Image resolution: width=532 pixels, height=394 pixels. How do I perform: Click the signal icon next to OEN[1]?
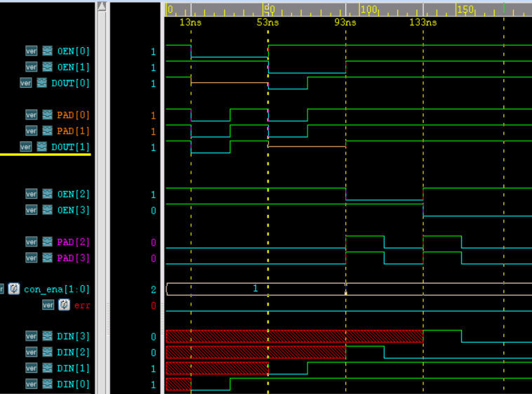[x=47, y=67]
